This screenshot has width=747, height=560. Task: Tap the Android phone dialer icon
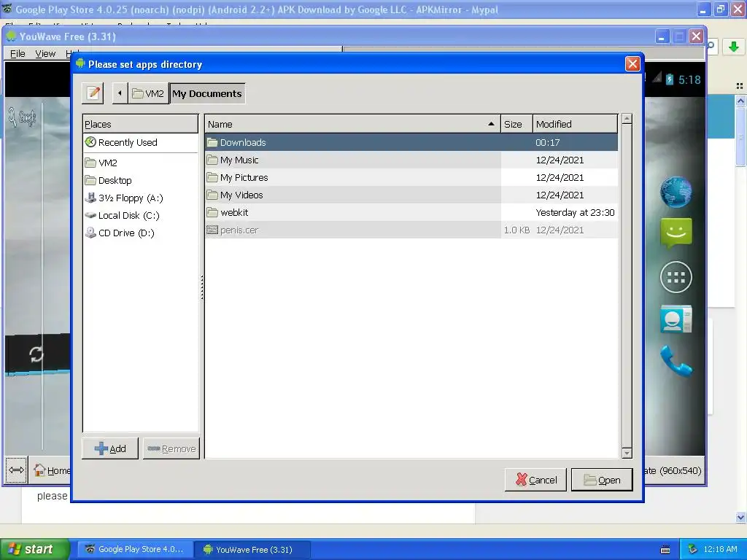click(676, 361)
